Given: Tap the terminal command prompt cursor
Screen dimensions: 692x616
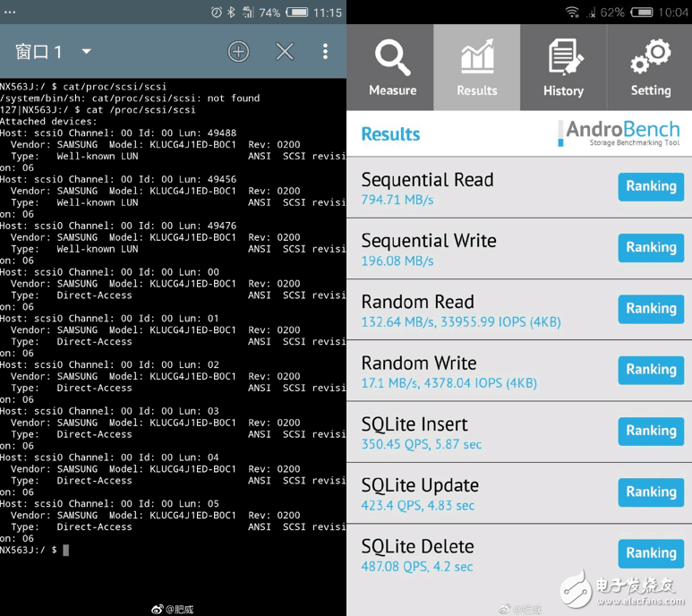Looking at the screenshot, I should 65,550.
